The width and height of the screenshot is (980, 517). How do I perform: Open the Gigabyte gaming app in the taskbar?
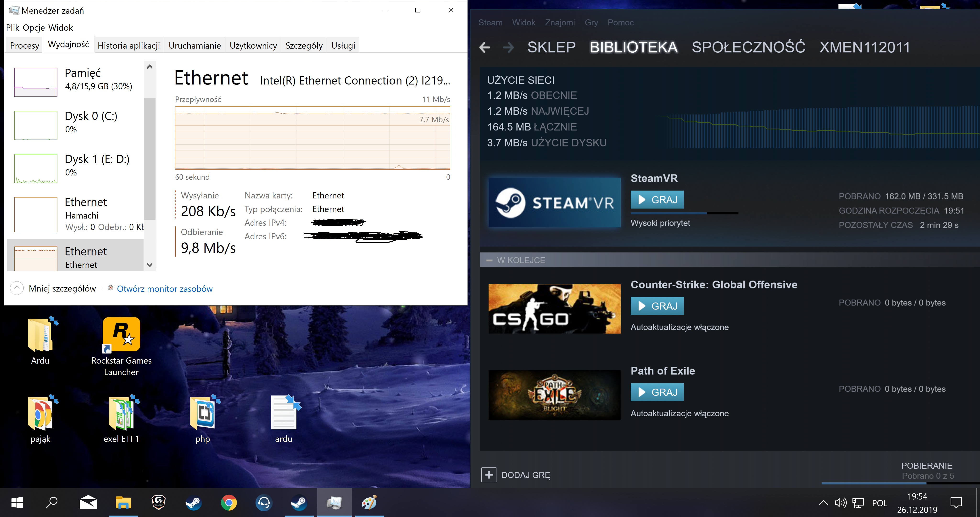pyautogui.click(x=158, y=503)
